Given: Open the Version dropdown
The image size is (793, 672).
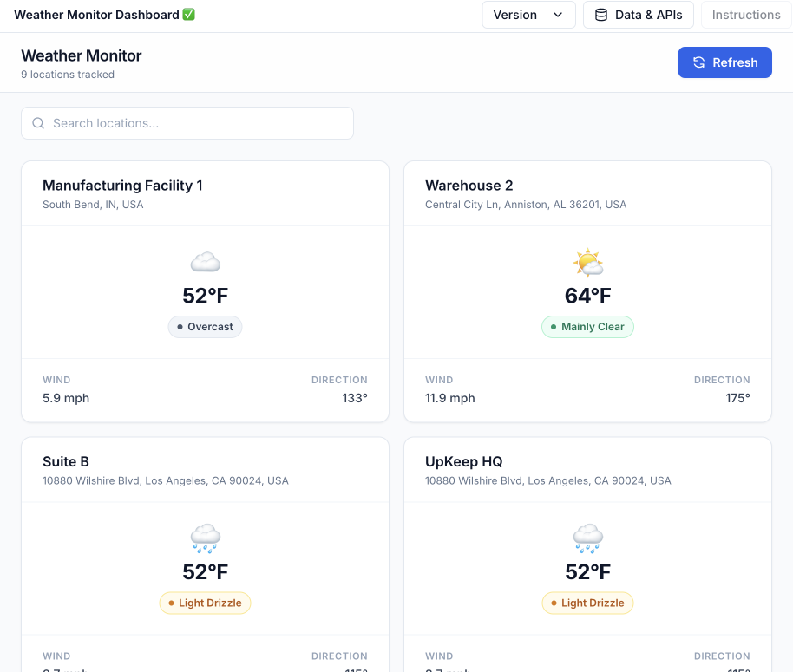Looking at the screenshot, I should click(528, 15).
